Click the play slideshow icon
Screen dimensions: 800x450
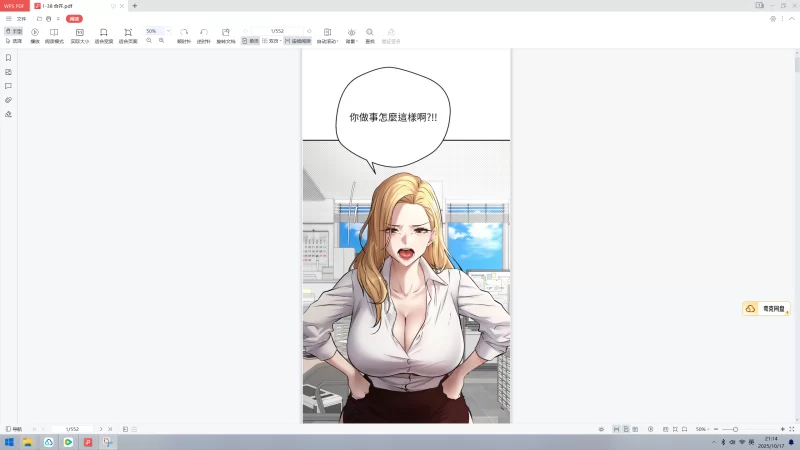click(35, 35)
